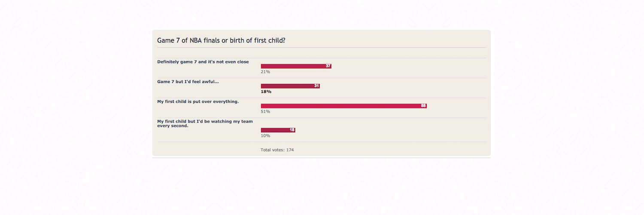The image size is (644, 215).
Task: Click the poll title about Game 7
Action: tap(222, 40)
